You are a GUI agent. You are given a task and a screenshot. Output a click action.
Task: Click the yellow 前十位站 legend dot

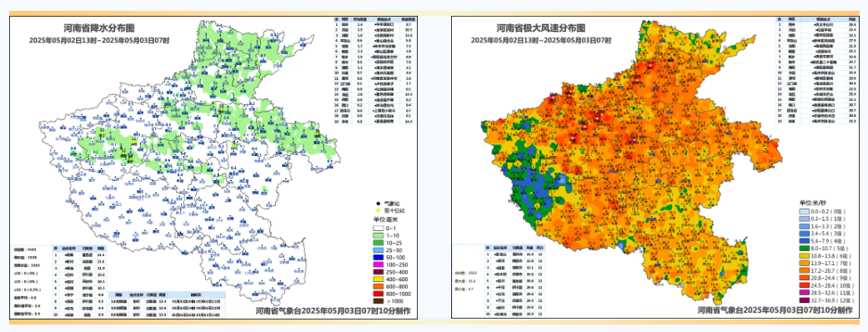[x=378, y=210]
